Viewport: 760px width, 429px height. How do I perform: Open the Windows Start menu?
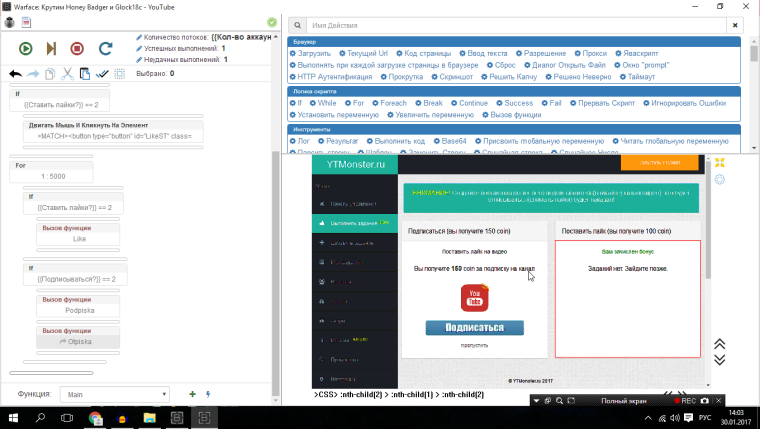click(13, 418)
